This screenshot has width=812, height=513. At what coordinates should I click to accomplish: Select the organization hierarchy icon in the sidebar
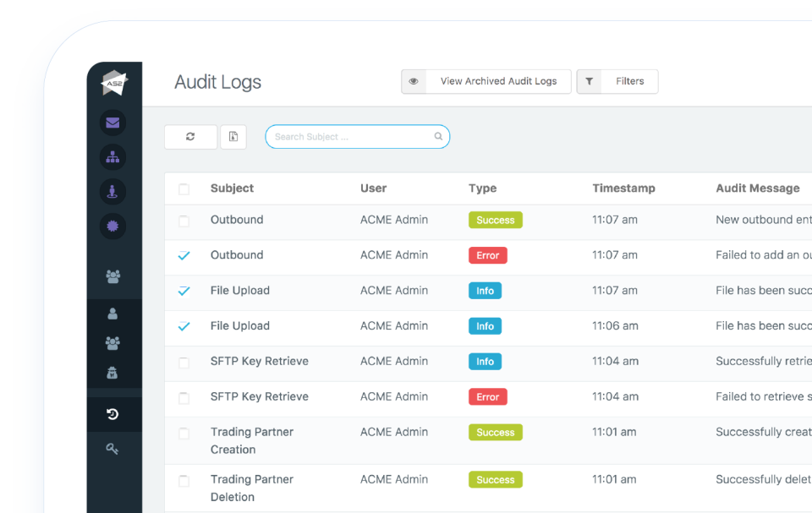pos(112,157)
